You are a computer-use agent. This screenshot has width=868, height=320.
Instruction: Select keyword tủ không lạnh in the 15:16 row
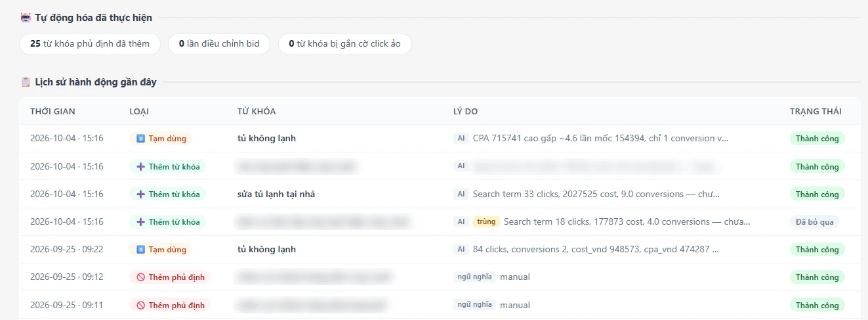(x=266, y=139)
